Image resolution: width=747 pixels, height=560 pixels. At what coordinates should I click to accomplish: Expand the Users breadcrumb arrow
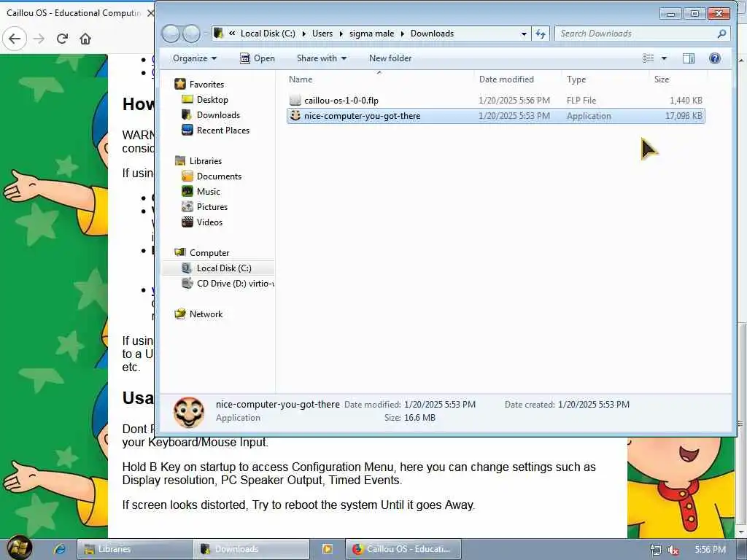pos(341,34)
